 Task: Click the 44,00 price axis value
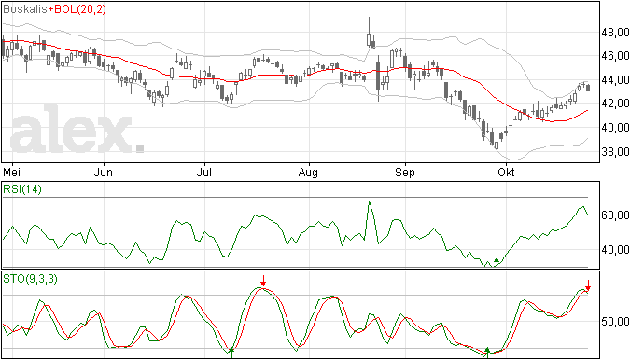tap(615, 80)
